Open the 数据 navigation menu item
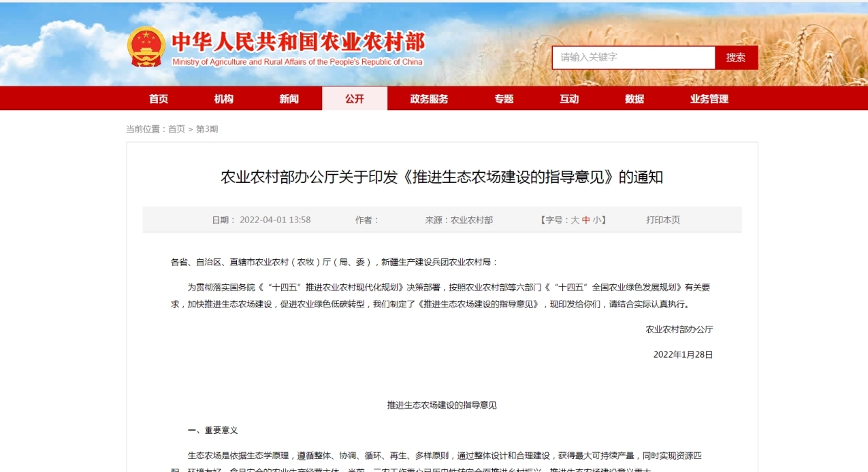 point(634,99)
